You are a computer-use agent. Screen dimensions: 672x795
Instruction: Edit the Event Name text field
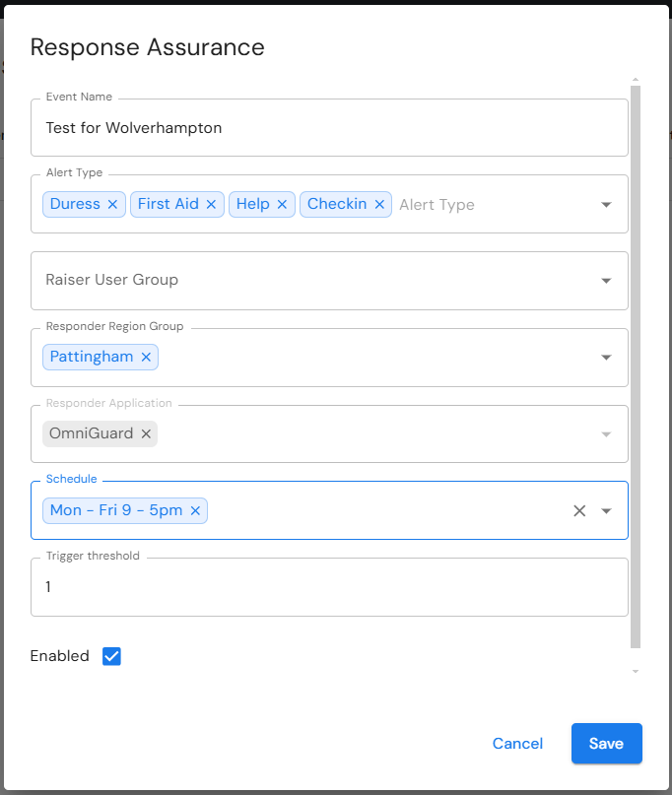tap(330, 128)
